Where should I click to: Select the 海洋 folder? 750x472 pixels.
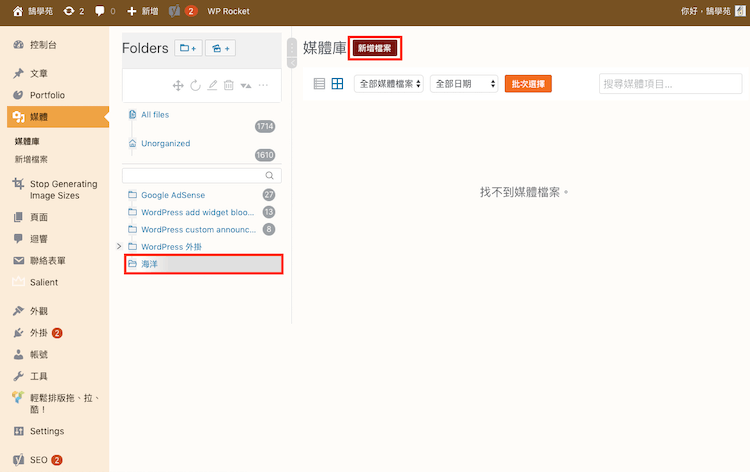pos(203,264)
